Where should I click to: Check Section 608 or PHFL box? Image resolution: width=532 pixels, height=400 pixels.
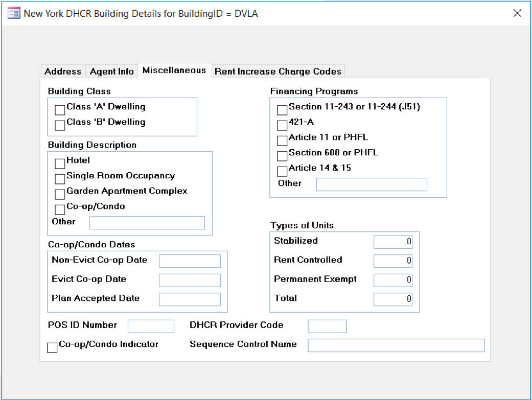pos(282,156)
